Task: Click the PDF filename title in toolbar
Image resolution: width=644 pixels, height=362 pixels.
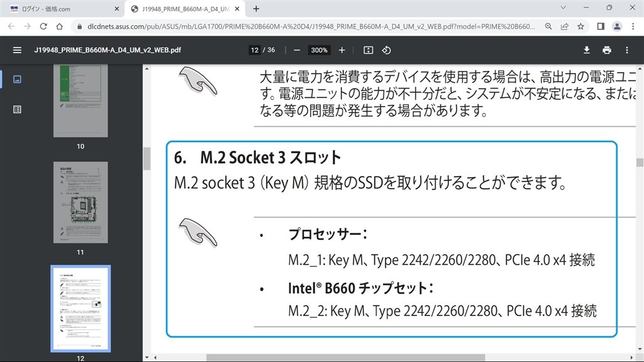Action: [108, 50]
